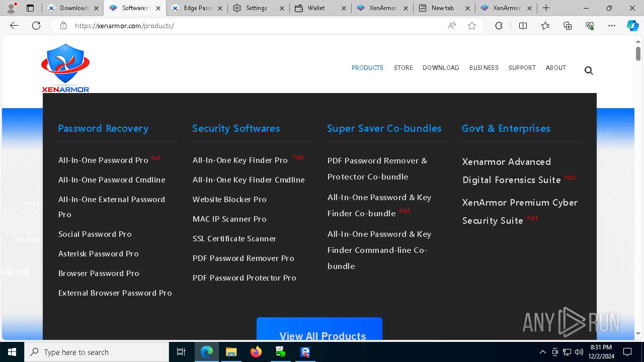This screenshot has height=362, width=644.
Task: Open Edge Settings and more menu
Action: point(612,26)
